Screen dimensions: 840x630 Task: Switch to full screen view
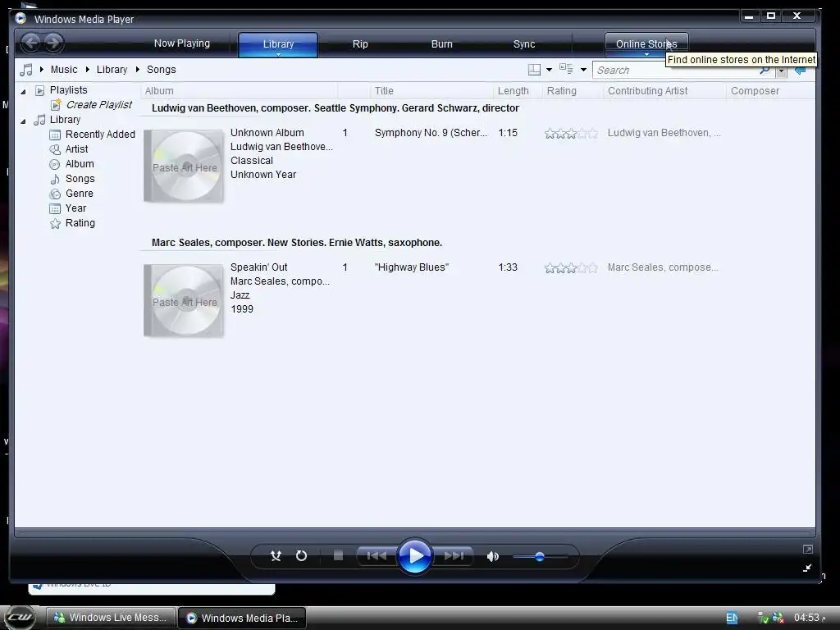[808, 549]
